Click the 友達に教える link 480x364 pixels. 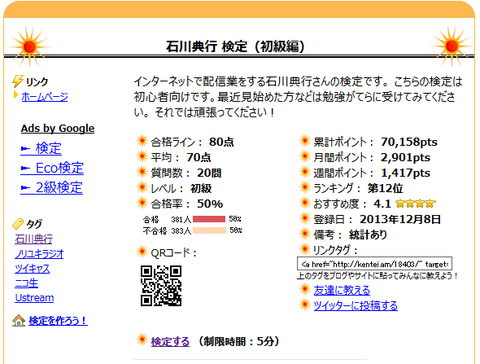pos(342,290)
